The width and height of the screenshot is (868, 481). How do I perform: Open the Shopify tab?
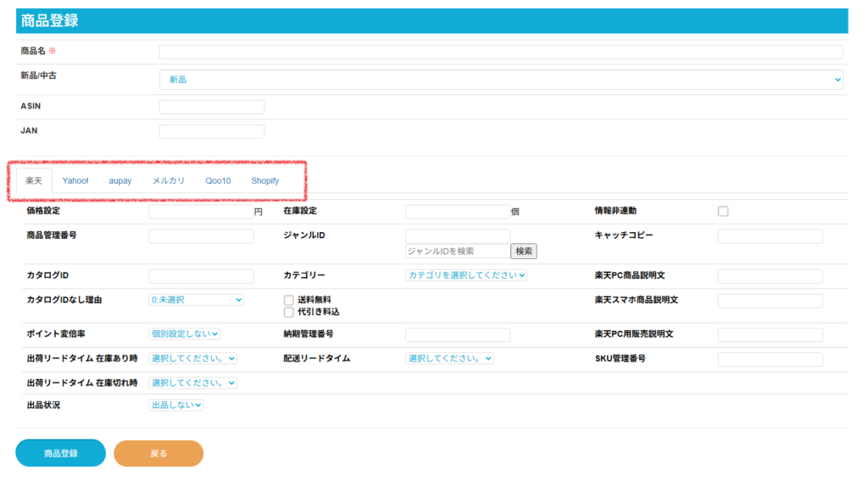click(264, 180)
